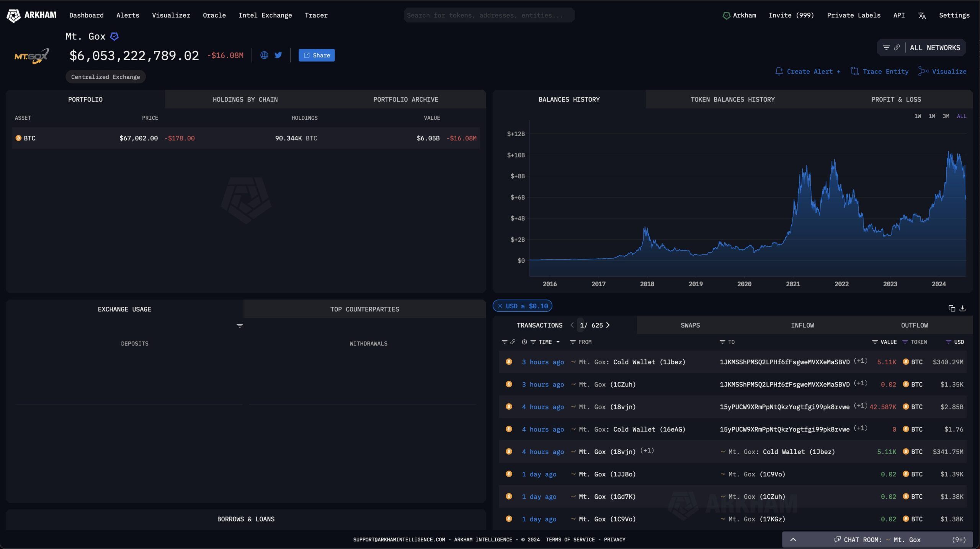Remove the USD ≥ $0.10 filter chip
Image resolution: width=980 pixels, height=549 pixels.
(x=500, y=306)
